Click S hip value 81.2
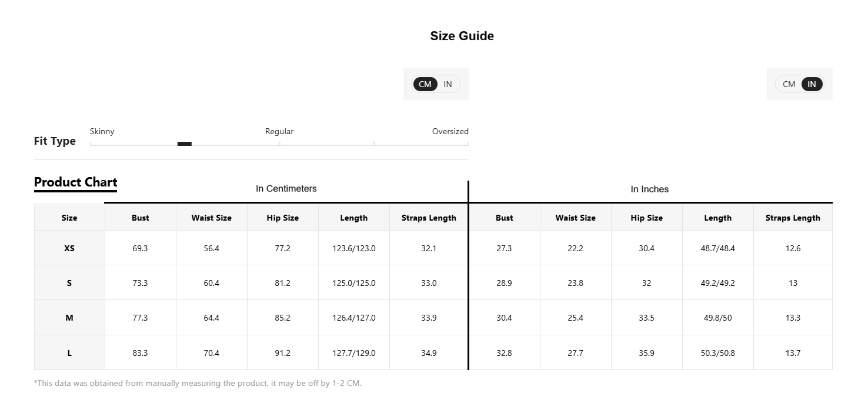 click(x=283, y=283)
